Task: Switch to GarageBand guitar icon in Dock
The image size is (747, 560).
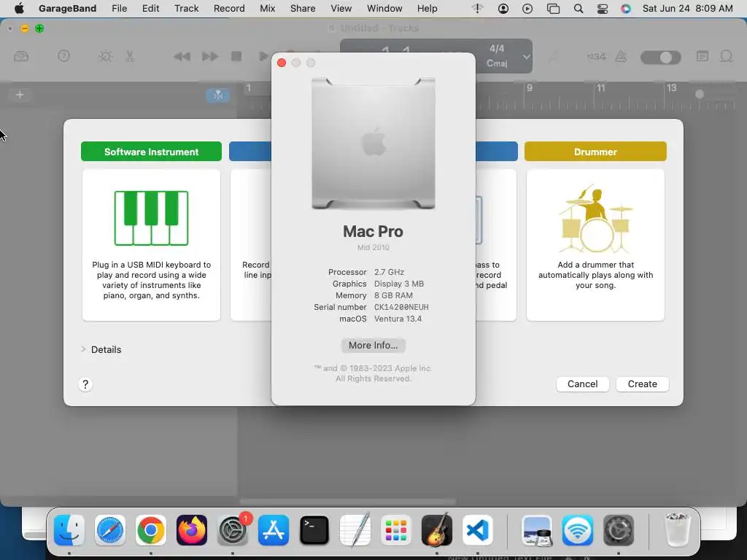Action: pyautogui.click(x=437, y=530)
